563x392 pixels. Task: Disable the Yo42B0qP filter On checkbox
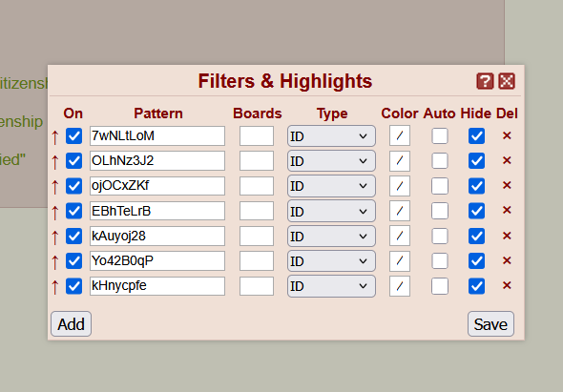tap(74, 261)
